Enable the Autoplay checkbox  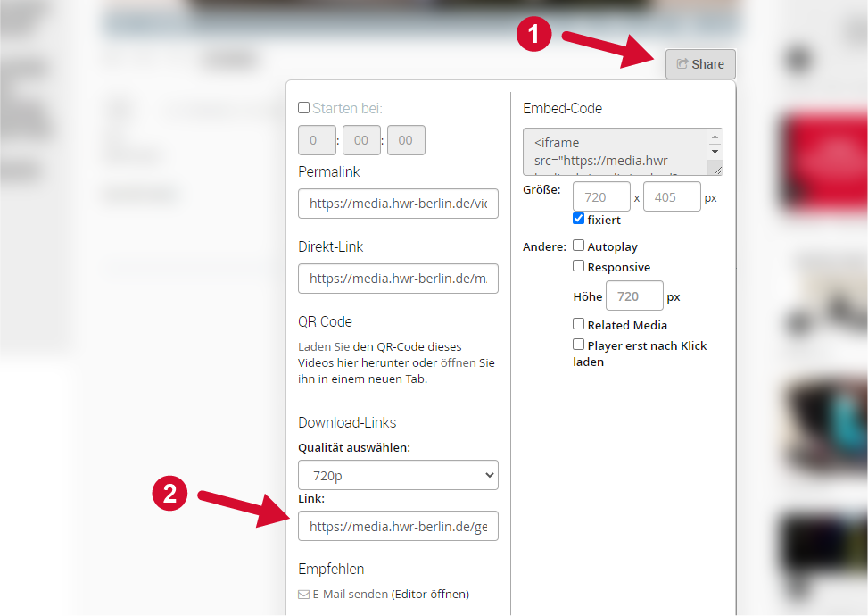579,246
